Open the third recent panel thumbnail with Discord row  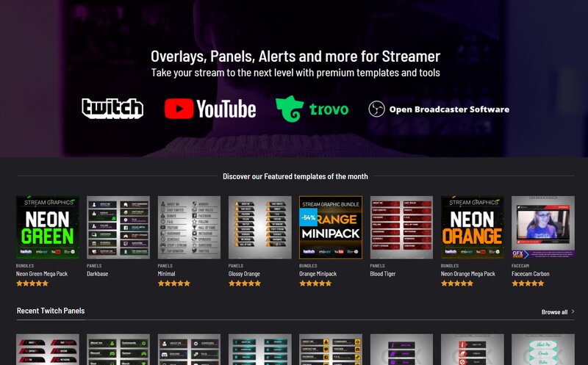(x=189, y=350)
